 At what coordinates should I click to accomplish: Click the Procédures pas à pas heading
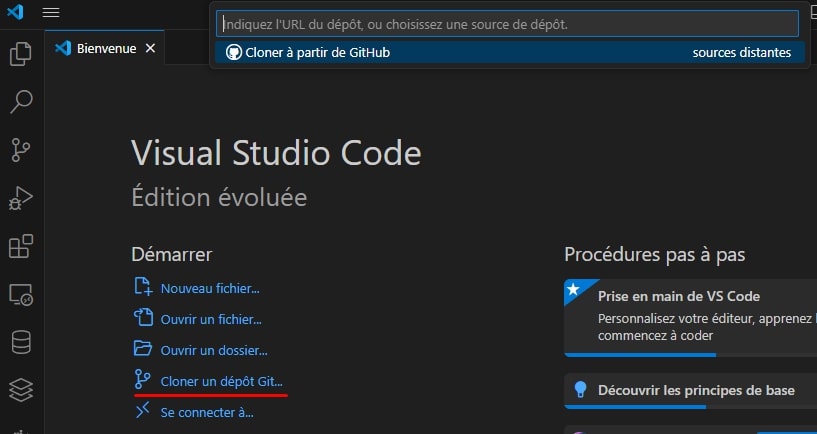(654, 255)
